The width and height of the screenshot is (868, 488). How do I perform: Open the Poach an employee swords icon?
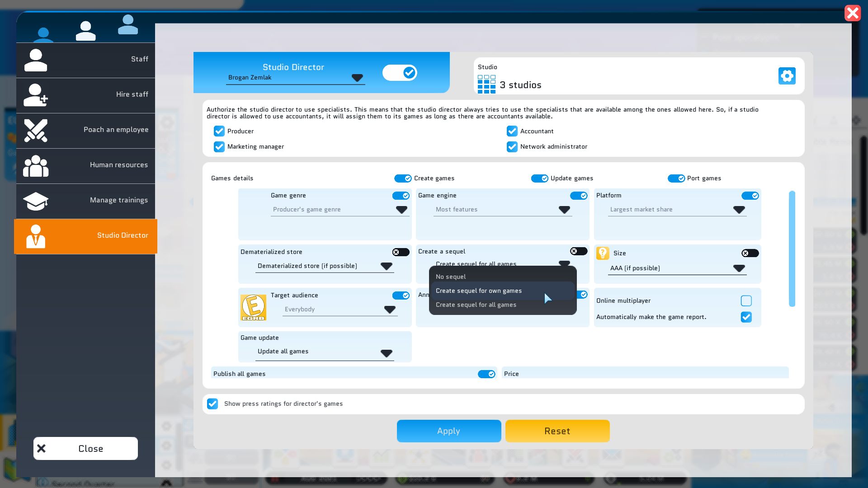coord(36,131)
